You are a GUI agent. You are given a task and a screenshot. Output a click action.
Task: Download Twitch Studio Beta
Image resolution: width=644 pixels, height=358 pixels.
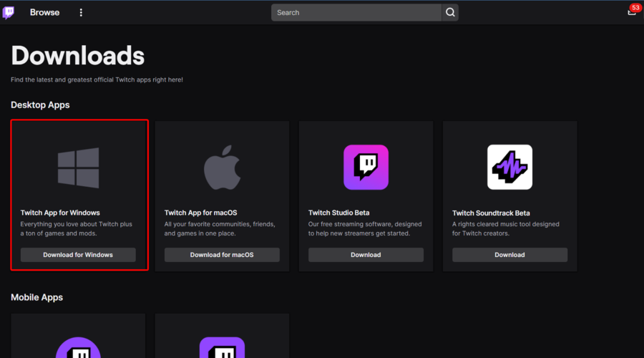(x=366, y=255)
